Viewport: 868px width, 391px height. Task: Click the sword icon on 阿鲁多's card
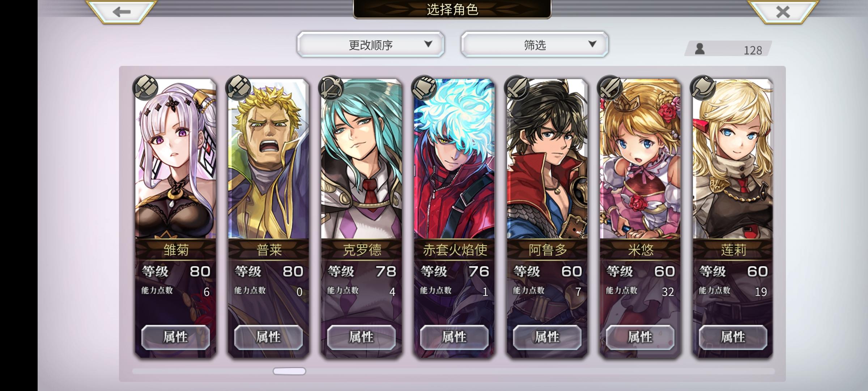517,88
